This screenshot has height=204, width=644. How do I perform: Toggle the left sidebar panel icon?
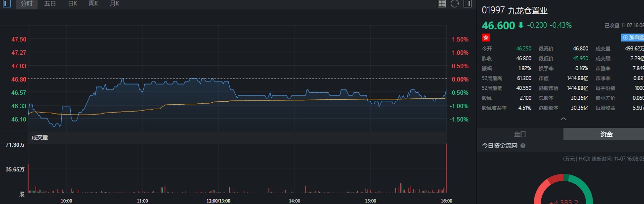click(7, 4)
